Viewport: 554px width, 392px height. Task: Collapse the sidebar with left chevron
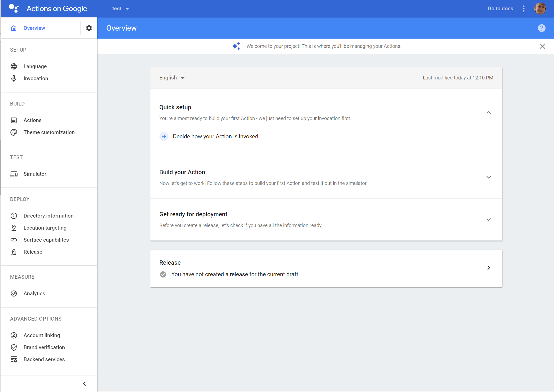(x=84, y=384)
